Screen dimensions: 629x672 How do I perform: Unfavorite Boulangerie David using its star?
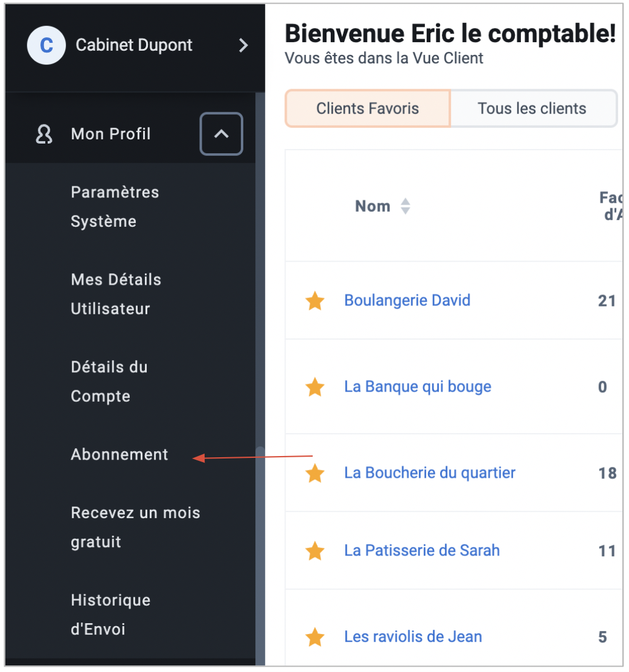click(x=314, y=301)
